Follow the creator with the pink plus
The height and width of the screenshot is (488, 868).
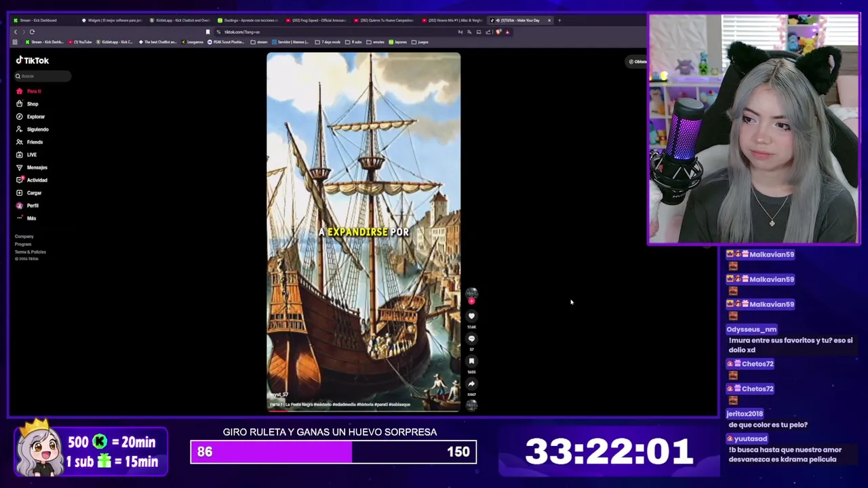point(471,301)
